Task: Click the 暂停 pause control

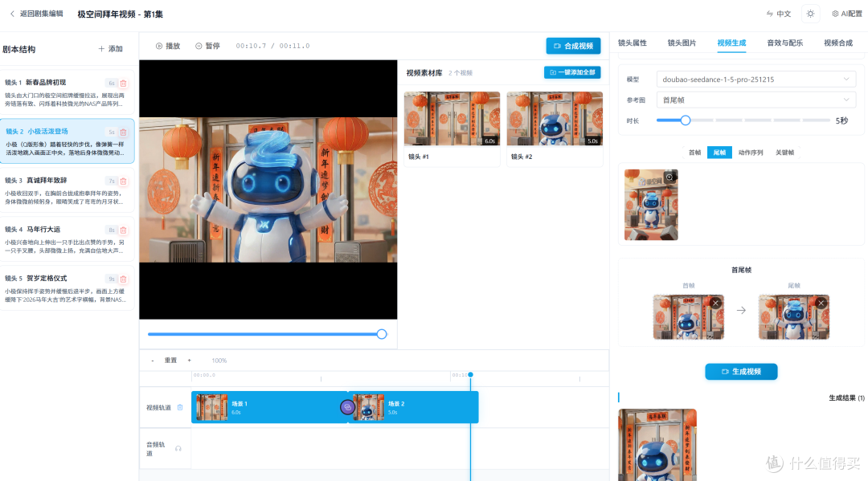Action: pos(207,46)
